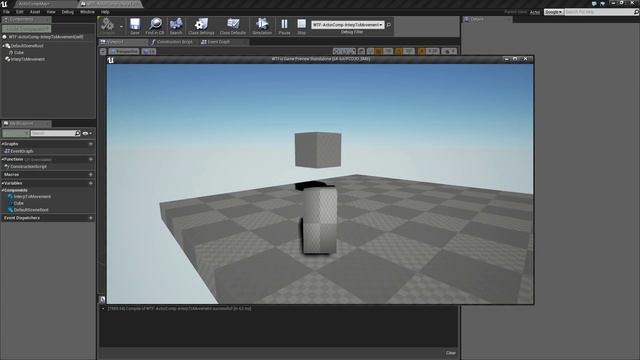The image size is (640, 360).
Task: Open the Debug Filter object dropdown
Action: pos(348,25)
